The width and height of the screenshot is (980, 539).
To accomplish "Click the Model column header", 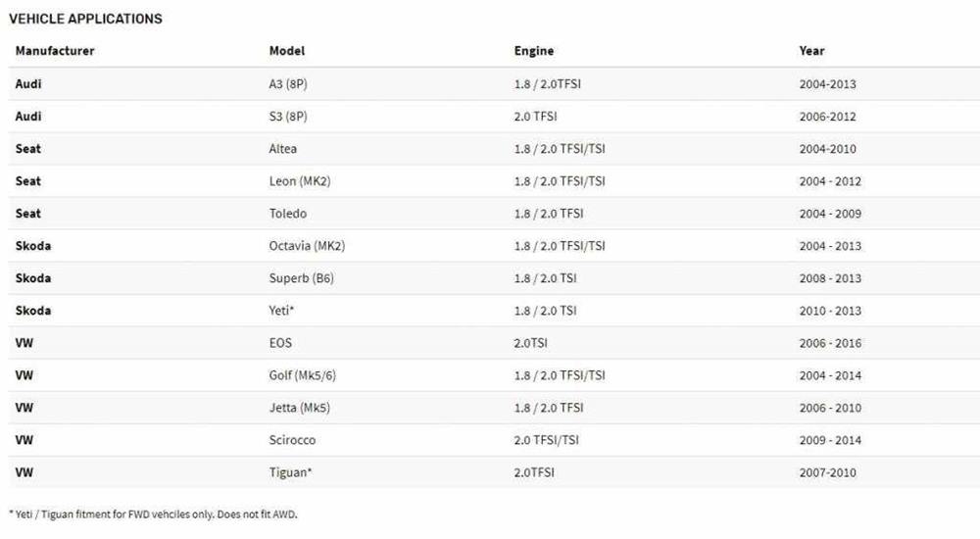I will coord(286,51).
